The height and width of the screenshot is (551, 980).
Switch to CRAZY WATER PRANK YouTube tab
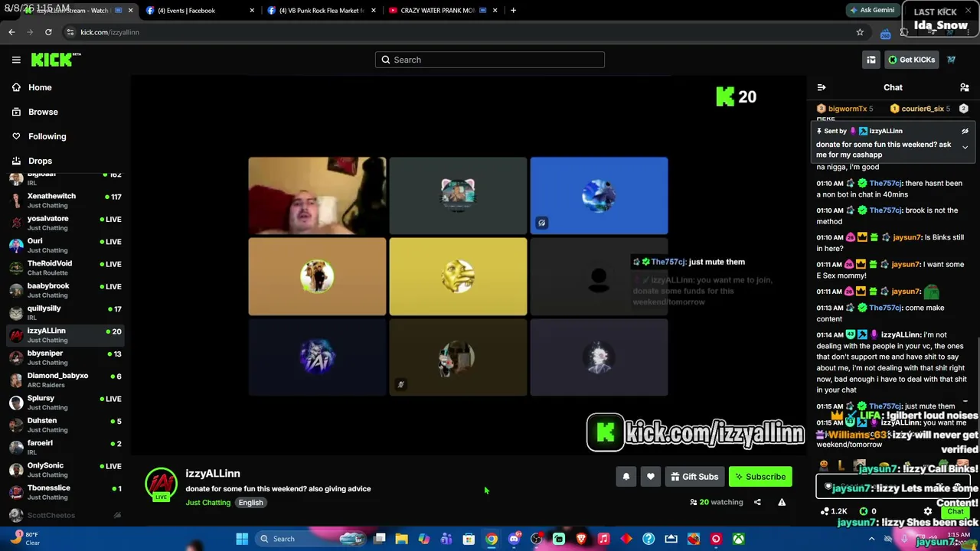pyautogui.click(x=443, y=11)
